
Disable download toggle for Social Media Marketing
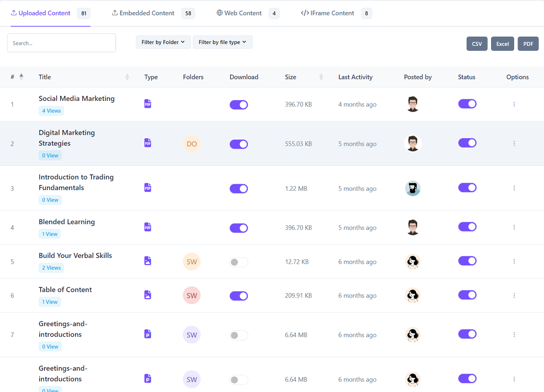[238, 105]
